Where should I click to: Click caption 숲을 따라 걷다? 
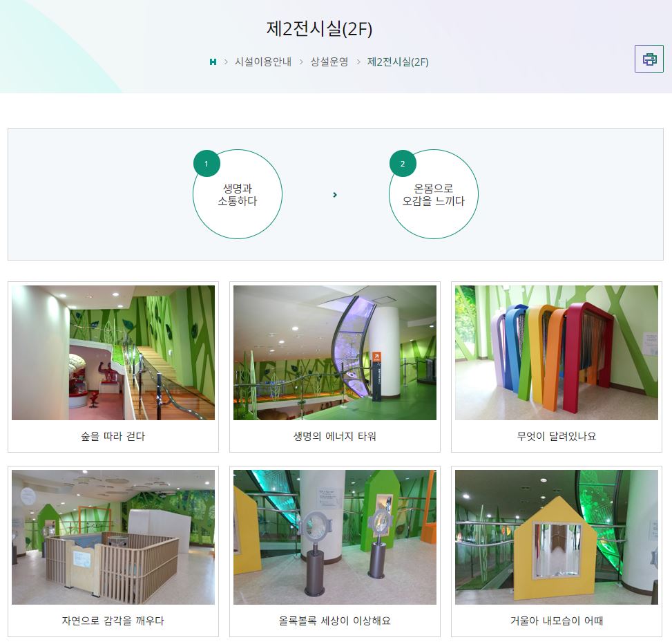coord(113,436)
